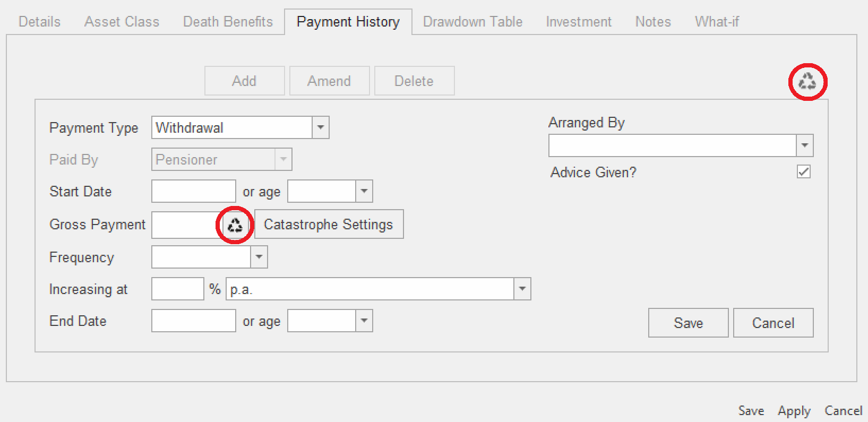Screen dimensions: 868x422
Task: Expand the p.a. increase type dropdown
Action: (x=522, y=289)
